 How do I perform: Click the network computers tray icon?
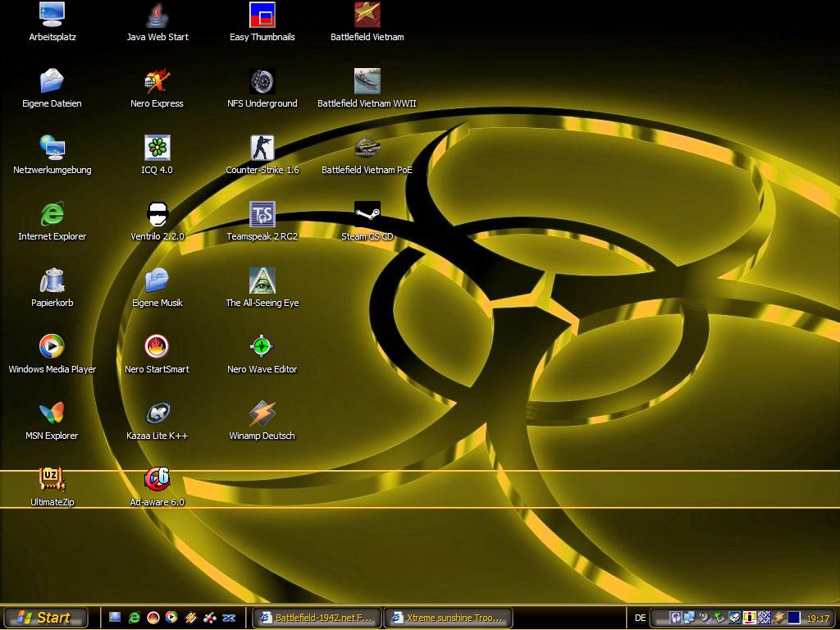[689, 619]
